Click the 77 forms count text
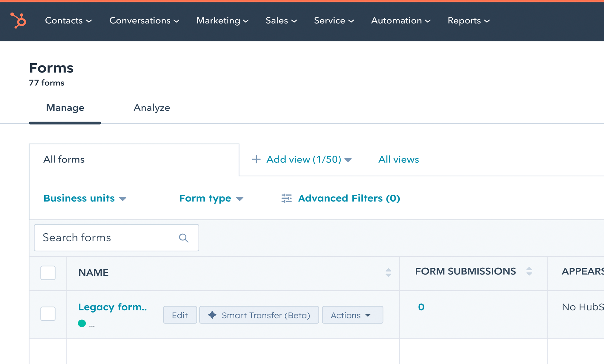This screenshot has width=604, height=364. [47, 83]
